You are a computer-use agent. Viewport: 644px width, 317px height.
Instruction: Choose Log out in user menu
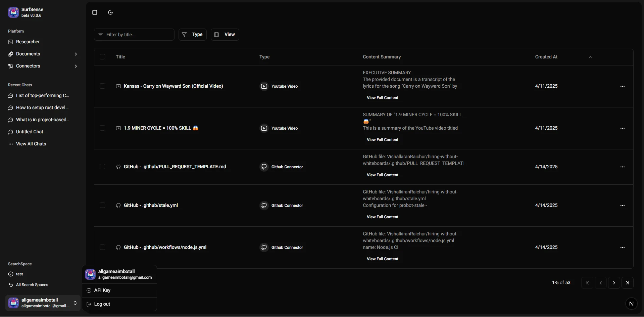point(102,304)
